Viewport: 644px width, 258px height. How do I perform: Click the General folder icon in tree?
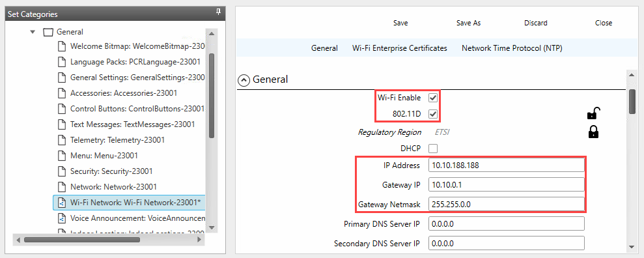click(x=48, y=32)
